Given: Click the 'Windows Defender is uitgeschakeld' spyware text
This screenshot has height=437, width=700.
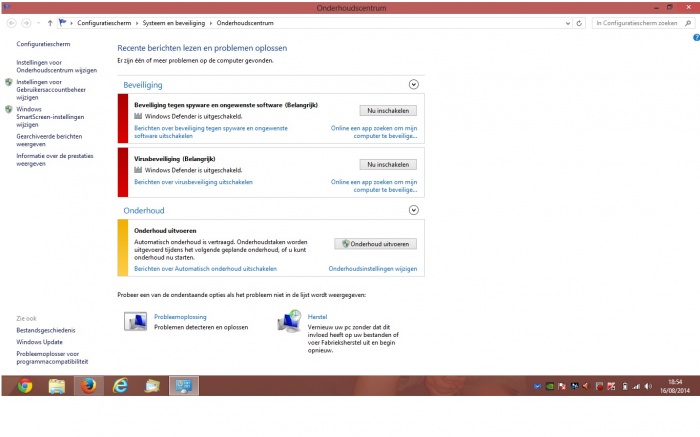Looking at the screenshot, I should 193,116.
